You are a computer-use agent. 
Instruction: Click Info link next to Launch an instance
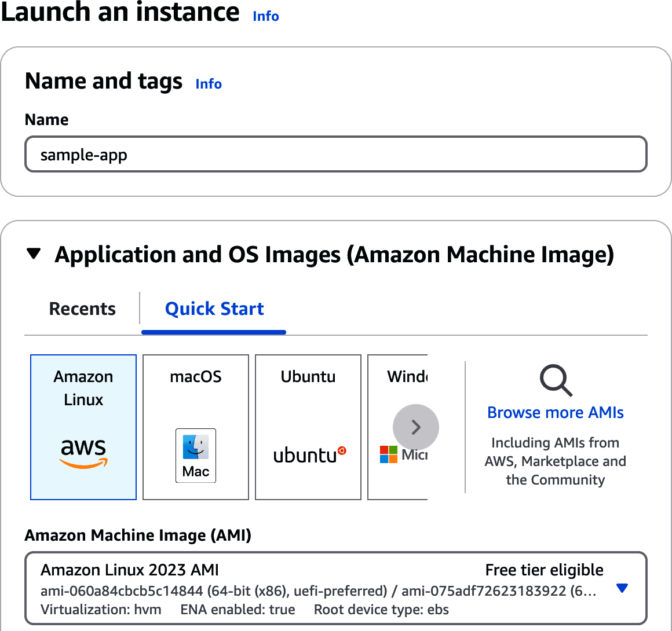tap(266, 16)
